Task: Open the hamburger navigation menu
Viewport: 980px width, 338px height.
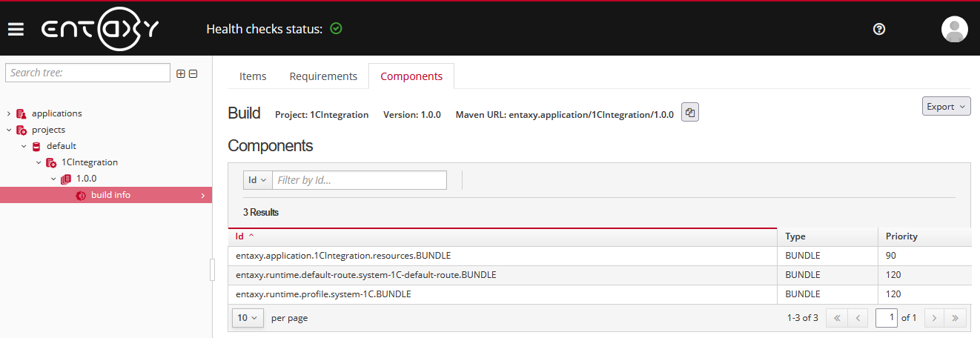Action: tap(16, 30)
